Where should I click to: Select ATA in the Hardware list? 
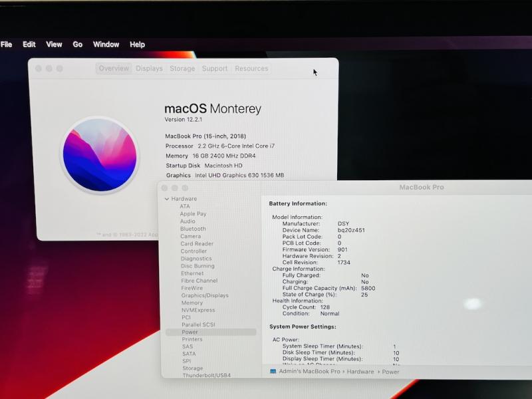185,206
